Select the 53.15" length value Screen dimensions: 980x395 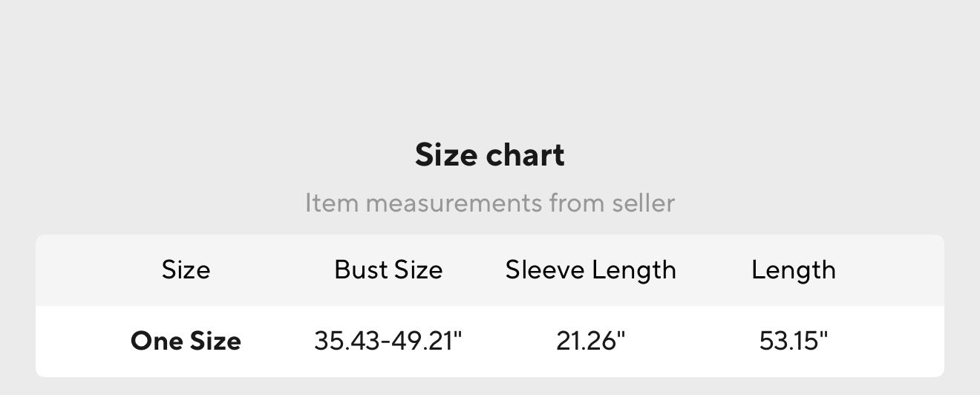coord(794,342)
